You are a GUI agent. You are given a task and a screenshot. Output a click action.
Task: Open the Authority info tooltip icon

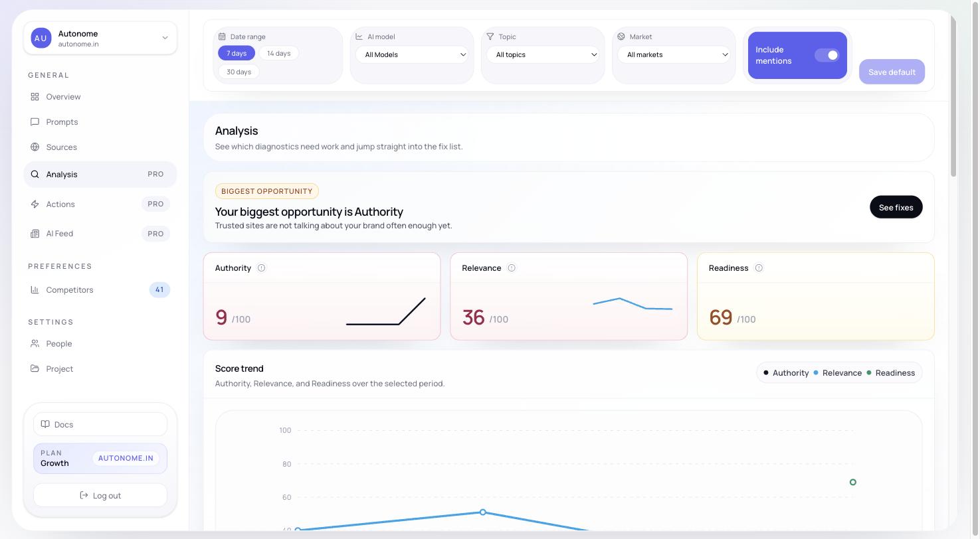coord(261,268)
